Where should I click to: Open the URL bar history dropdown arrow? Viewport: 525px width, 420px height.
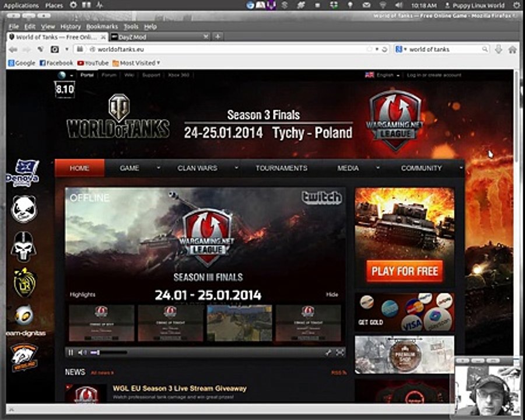[x=377, y=49]
